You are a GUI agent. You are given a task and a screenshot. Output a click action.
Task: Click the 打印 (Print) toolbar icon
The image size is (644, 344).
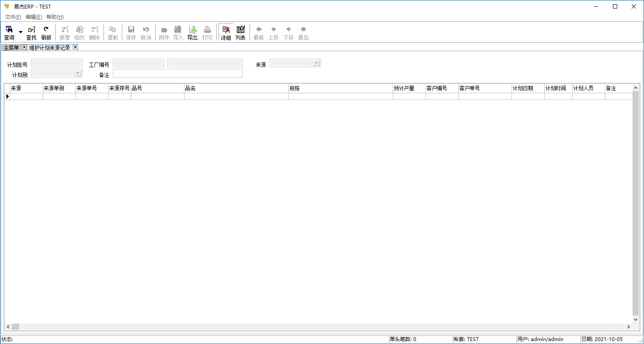click(x=207, y=32)
